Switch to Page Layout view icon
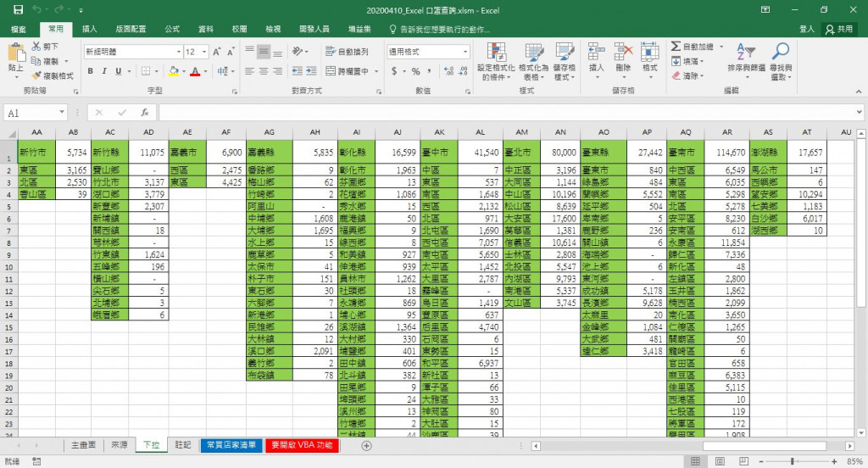This screenshot has width=868, height=468. pyautogui.click(x=720, y=461)
